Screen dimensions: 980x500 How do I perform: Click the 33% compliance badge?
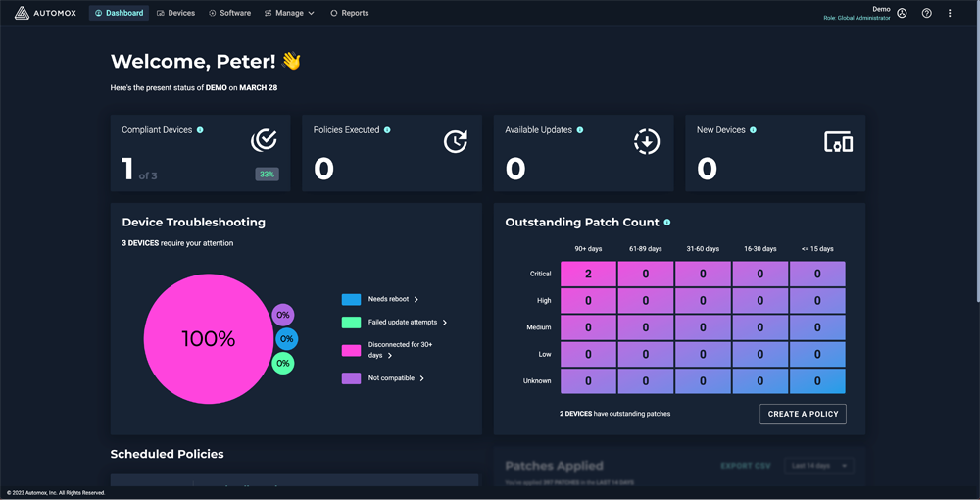(x=267, y=175)
